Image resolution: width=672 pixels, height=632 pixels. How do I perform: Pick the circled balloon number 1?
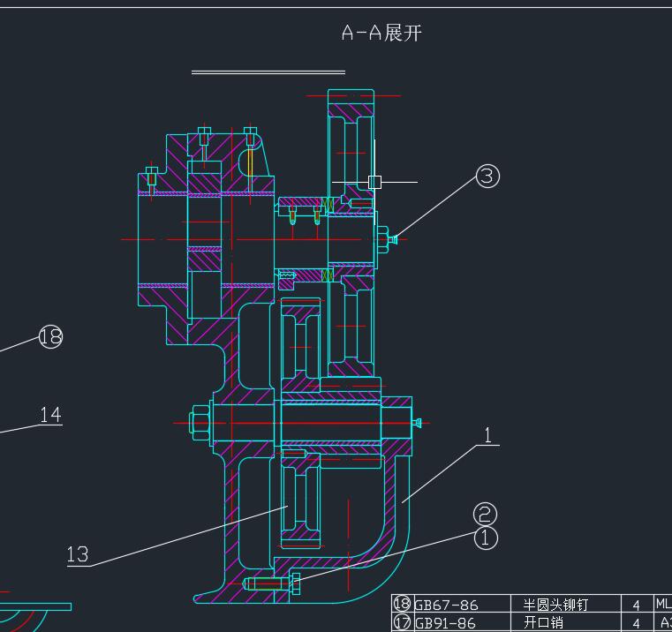point(486,538)
